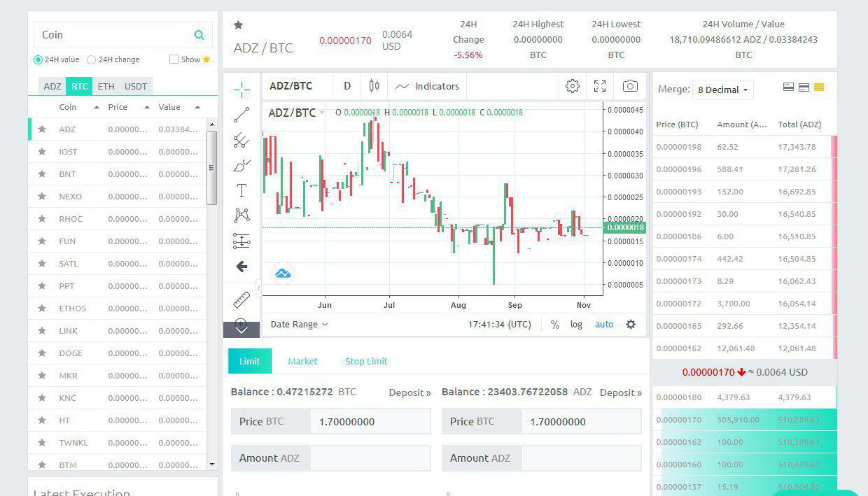Select the prediction and measurement tool
The height and width of the screenshot is (496, 868).
tap(241, 241)
